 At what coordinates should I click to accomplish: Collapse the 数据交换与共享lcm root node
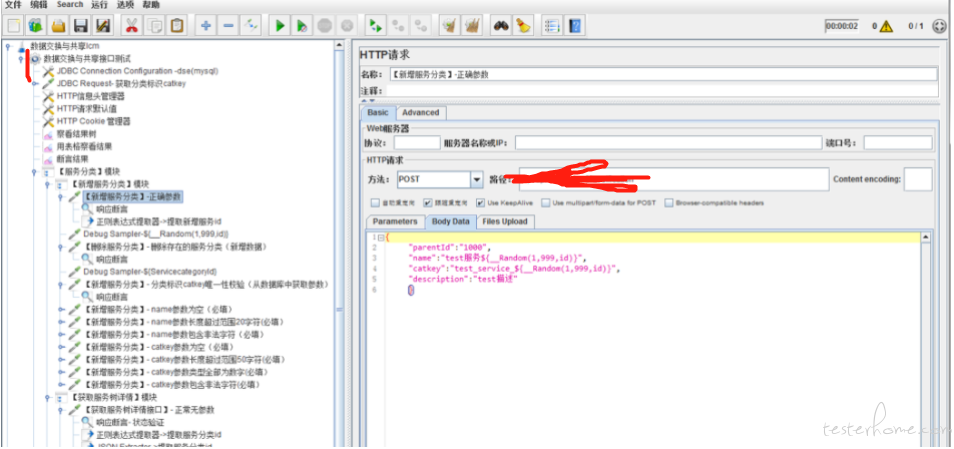coord(7,46)
